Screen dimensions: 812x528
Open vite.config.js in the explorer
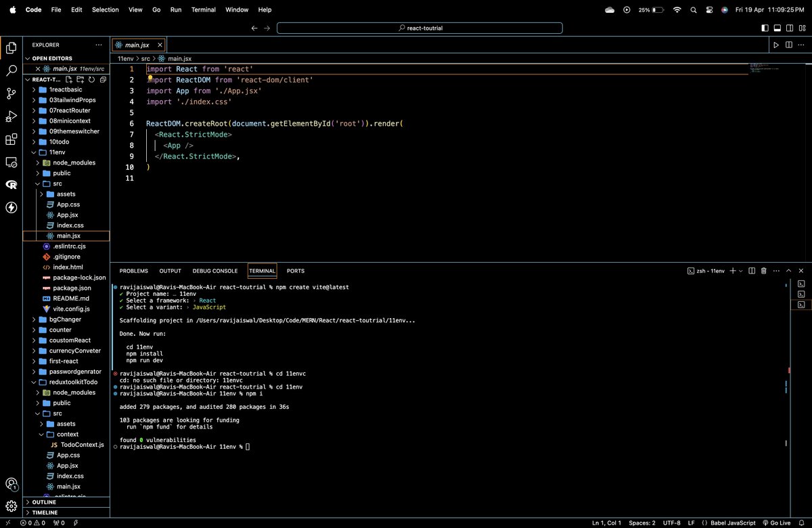(66, 309)
